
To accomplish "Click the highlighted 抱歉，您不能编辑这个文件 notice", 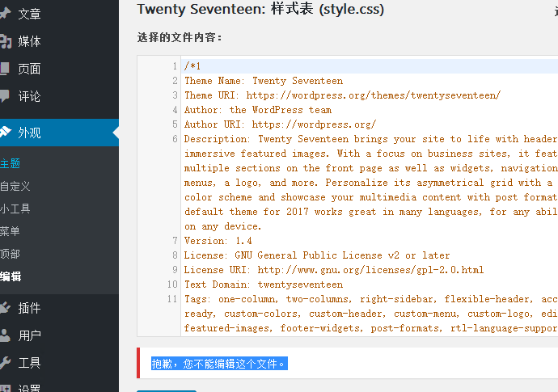I will (x=219, y=364).
